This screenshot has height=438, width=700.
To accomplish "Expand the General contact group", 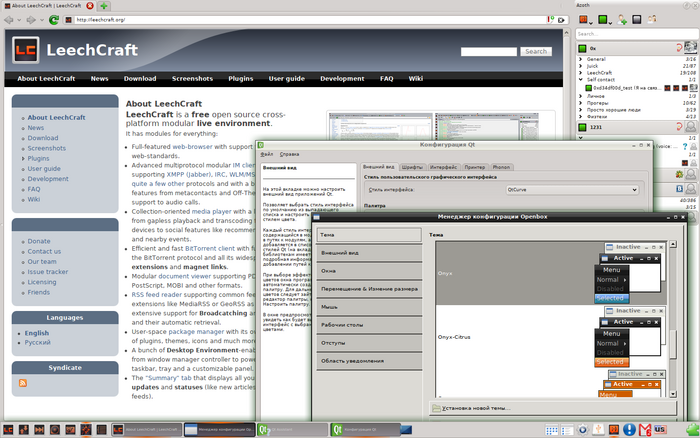I will (580, 59).
